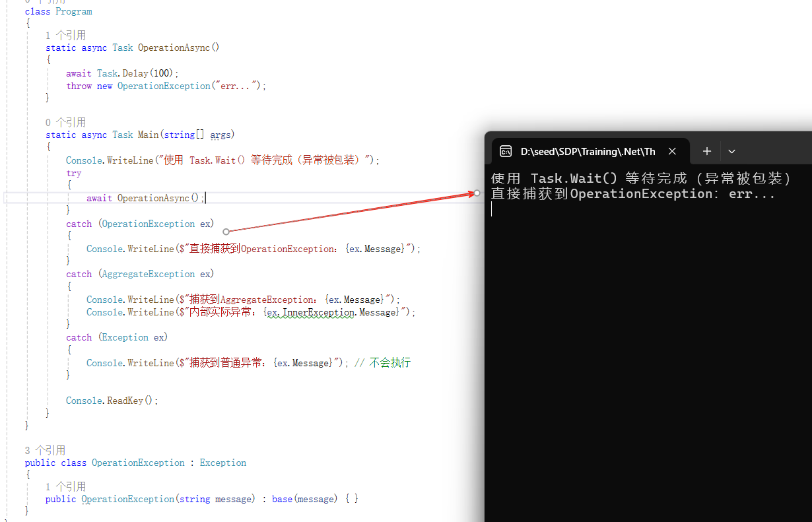Close the D:\seed\SDP terminal tab

(x=672, y=151)
